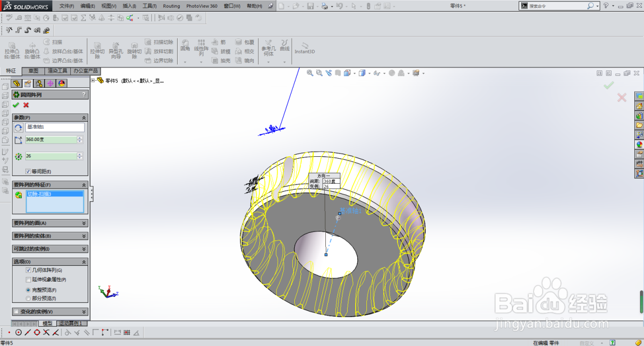Select the 拉伸凸台/基体 feature tool

(11, 51)
